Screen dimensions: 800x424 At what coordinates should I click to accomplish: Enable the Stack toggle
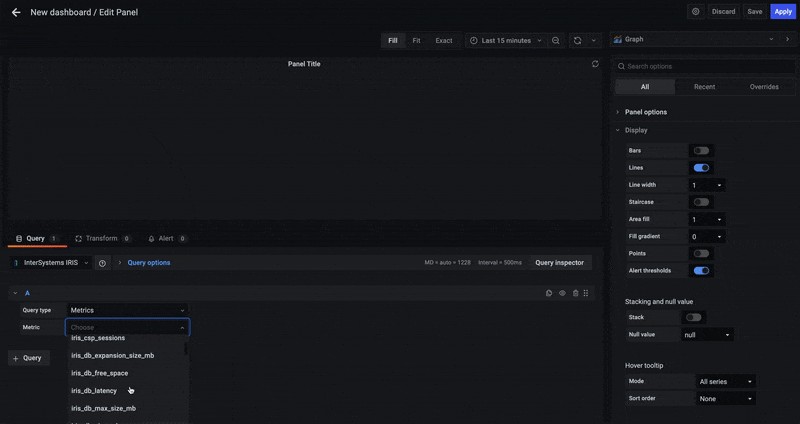(693, 317)
